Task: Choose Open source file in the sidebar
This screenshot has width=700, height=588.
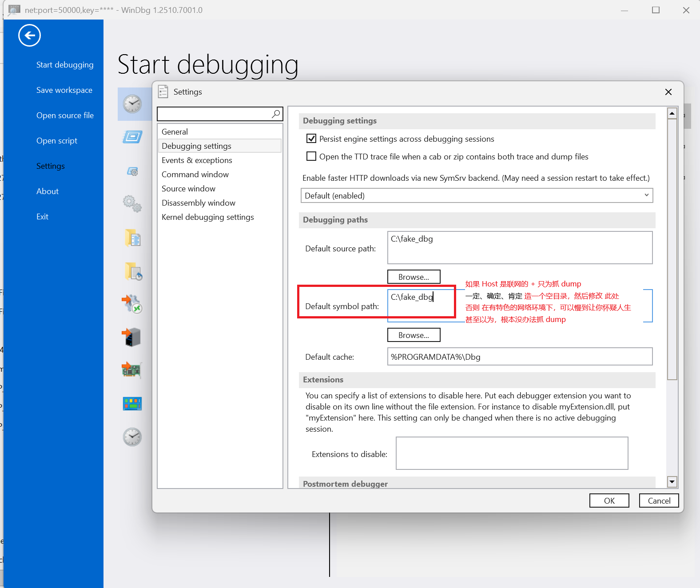Action: (65, 115)
